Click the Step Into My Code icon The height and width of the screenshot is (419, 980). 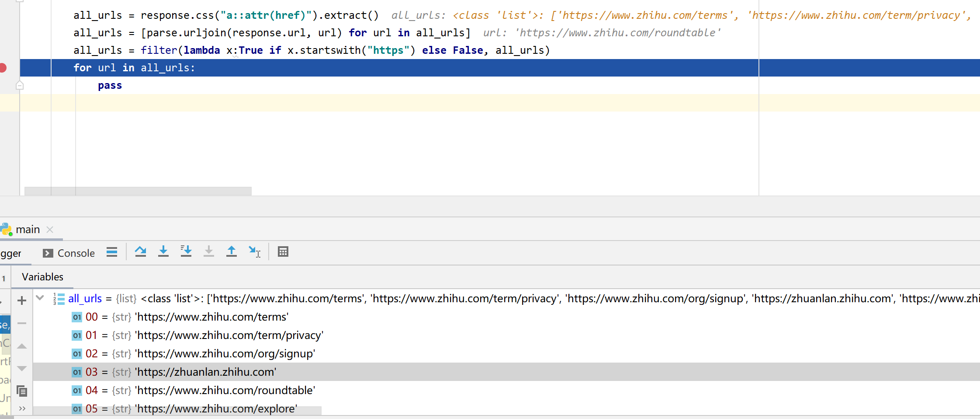pos(186,251)
